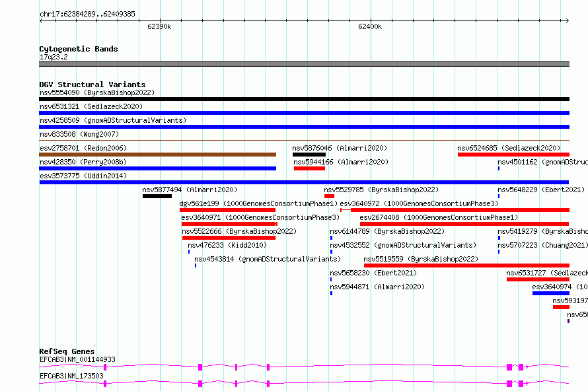588x391 pixels.
Task: Select the nsv6524685 (Sedlazeck2020) label
Action: pos(509,148)
